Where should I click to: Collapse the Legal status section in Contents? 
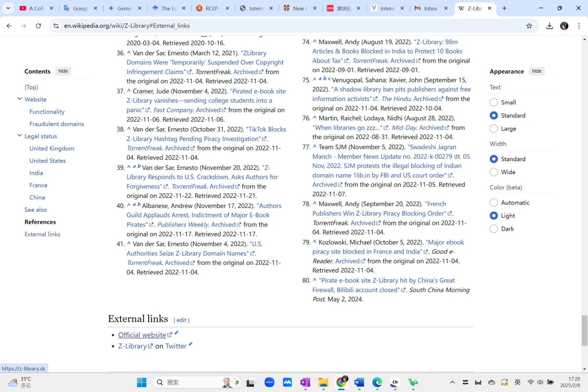20,135
